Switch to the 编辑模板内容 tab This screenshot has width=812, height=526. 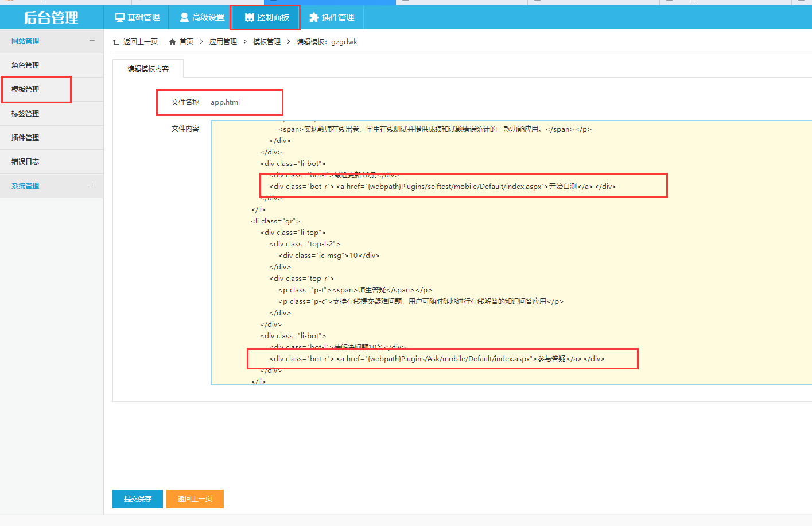(148, 69)
